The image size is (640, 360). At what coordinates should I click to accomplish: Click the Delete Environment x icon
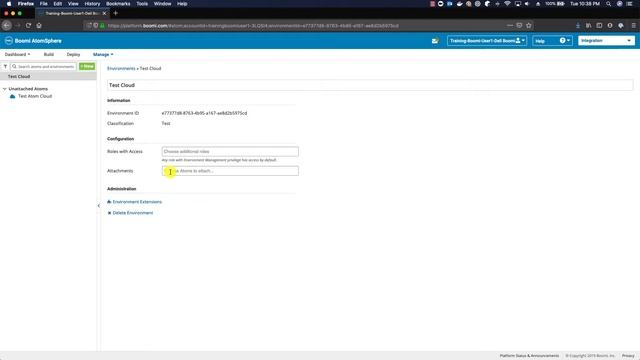click(x=109, y=213)
